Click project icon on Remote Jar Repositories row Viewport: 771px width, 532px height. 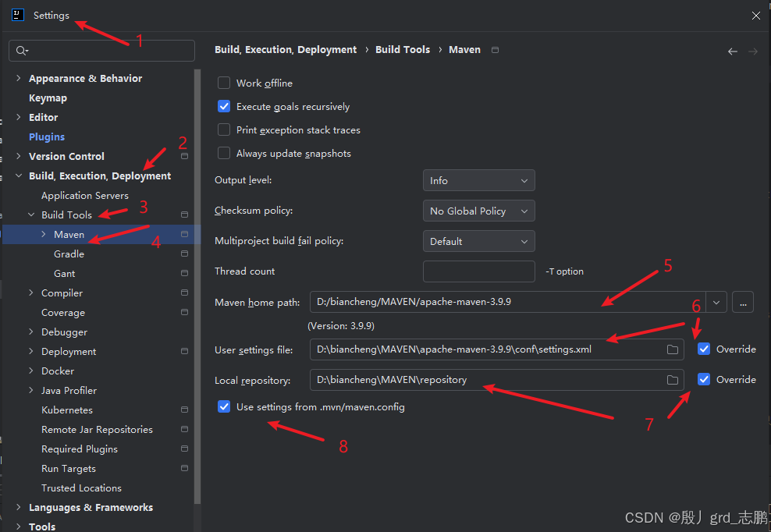point(184,429)
